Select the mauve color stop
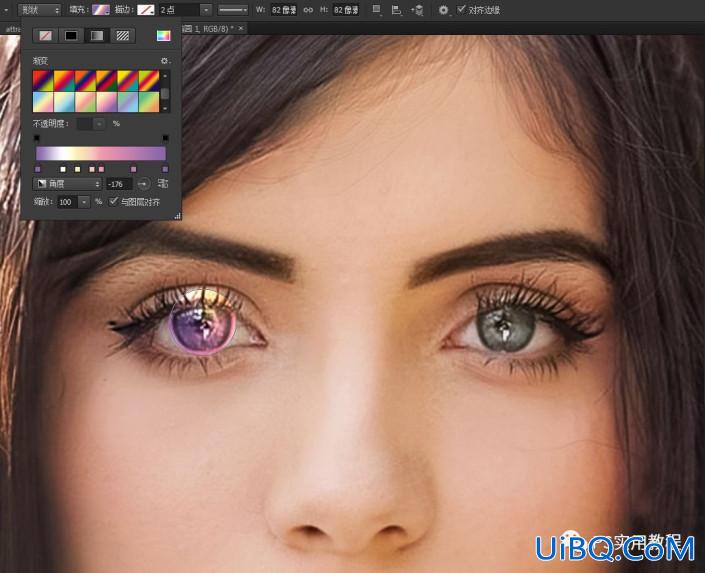This screenshot has width=705, height=573. tap(134, 169)
